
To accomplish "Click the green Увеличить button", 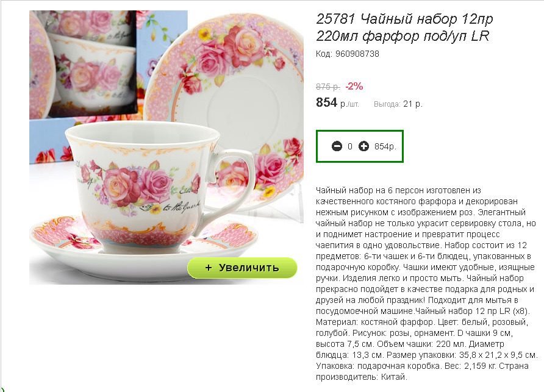I will [242, 268].
